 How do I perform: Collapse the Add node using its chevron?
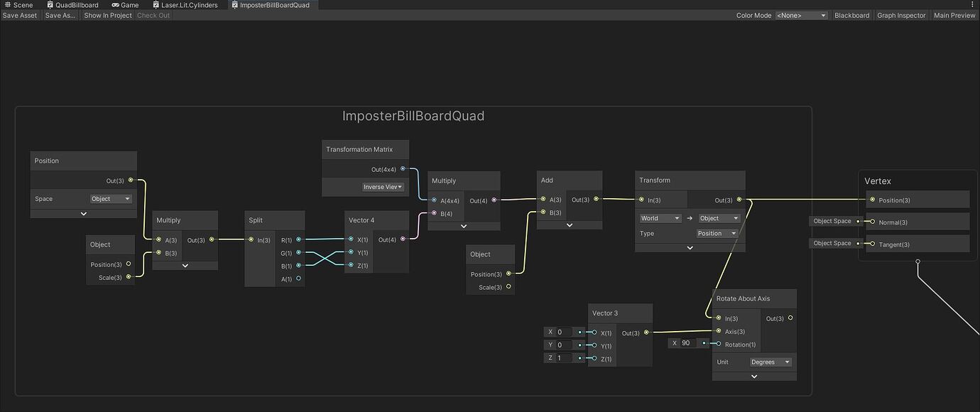pos(569,224)
